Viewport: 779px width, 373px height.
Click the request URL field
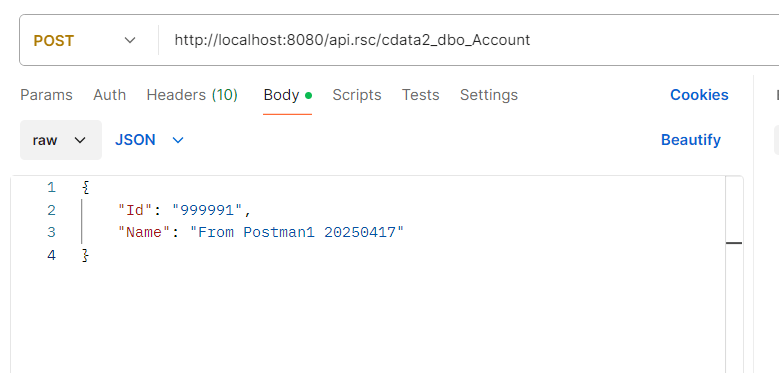pos(467,40)
